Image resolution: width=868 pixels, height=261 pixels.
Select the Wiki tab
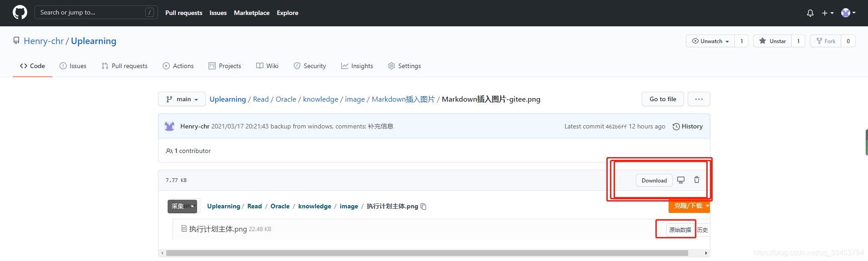coord(268,66)
